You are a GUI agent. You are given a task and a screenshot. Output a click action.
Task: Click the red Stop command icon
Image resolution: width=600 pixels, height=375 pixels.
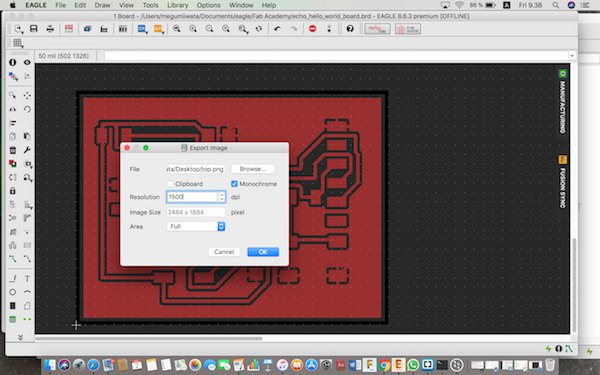pyautogui.click(x=313, y=29)
